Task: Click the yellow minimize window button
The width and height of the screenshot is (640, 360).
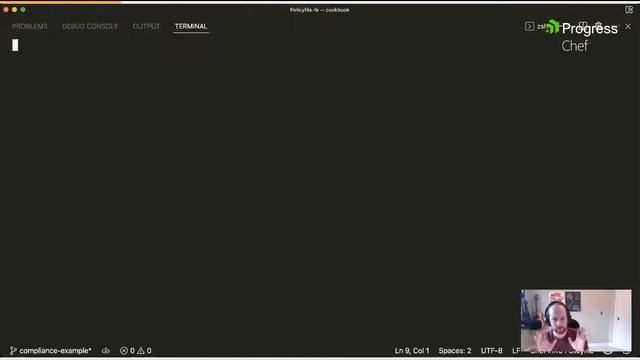Action: (x=14, y=9)
